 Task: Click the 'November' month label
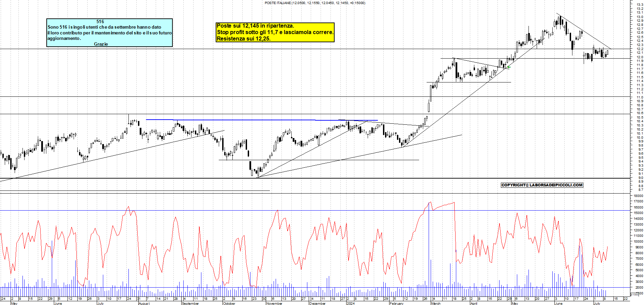pos(274,303)
